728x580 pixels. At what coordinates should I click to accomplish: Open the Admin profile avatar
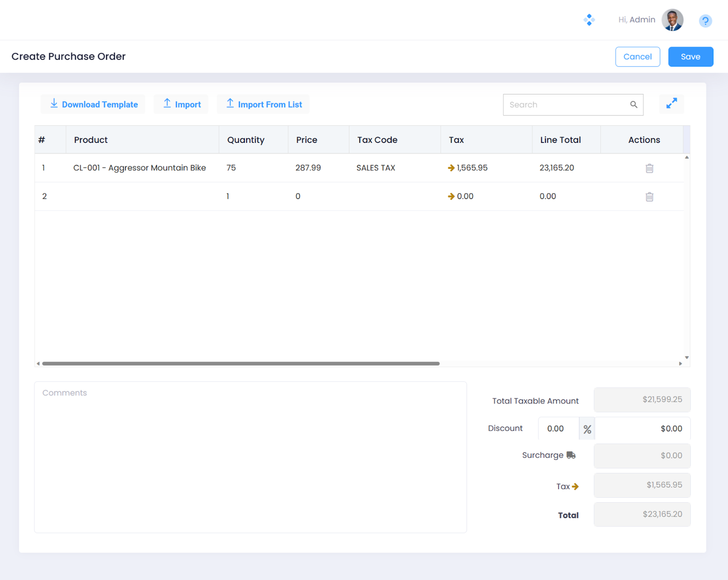[x=672, y=20]
